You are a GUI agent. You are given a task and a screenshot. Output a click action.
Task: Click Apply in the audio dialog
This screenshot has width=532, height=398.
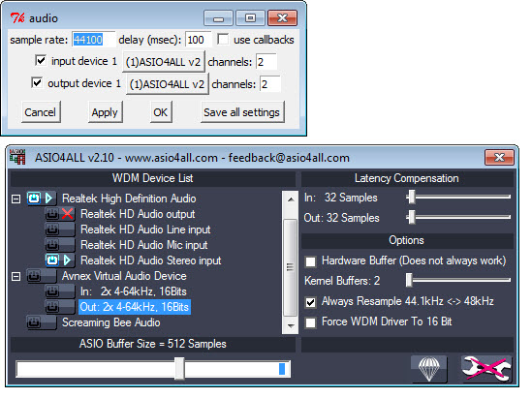click(x=105, y=112)
